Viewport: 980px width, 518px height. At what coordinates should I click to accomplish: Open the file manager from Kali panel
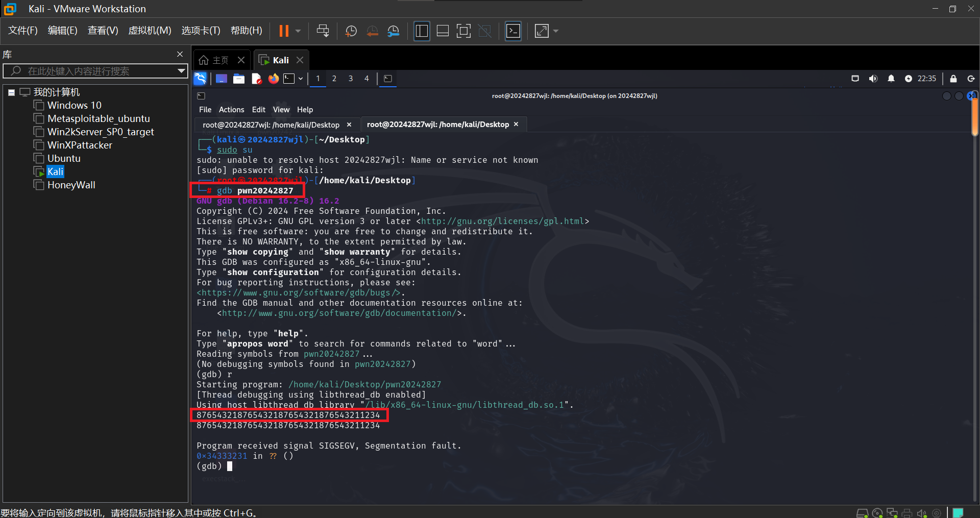(239, 79)
